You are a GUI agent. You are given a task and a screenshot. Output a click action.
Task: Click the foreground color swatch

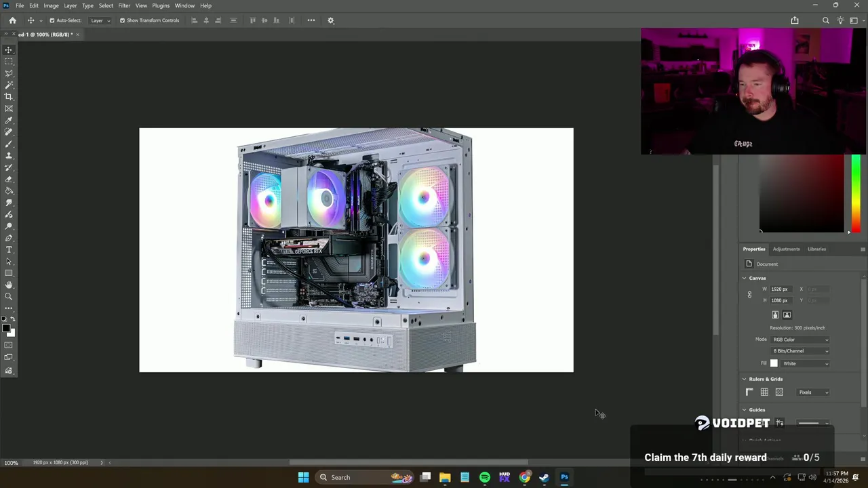tap(6, 329)
